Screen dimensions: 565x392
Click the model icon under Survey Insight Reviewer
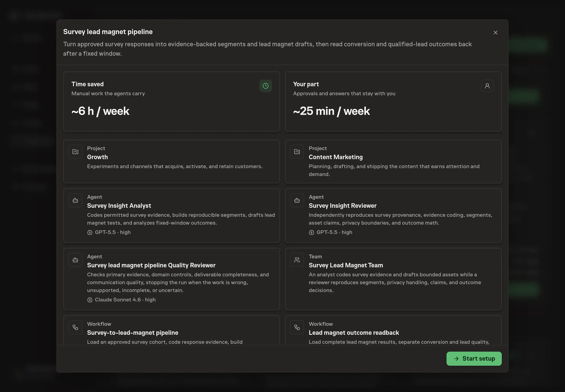click(x=312, y=232)
